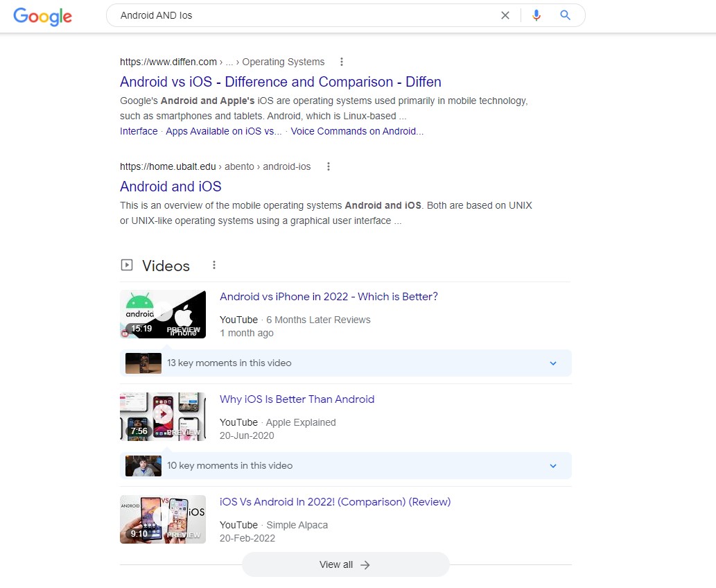
Task: Open Apps Available on iOS vs sitelink
Action: click(223, 131)
